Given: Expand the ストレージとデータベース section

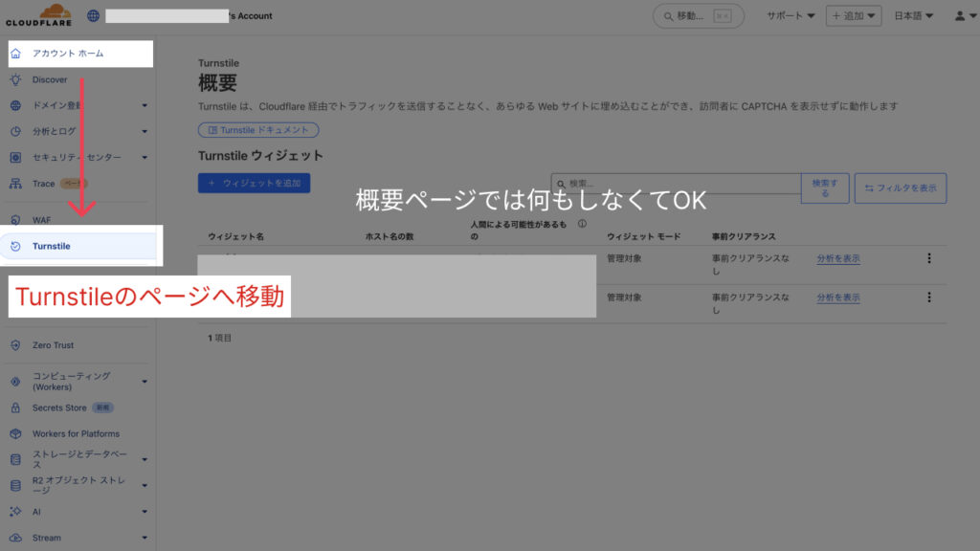Looking at the screenshot, I should [145, 460].
